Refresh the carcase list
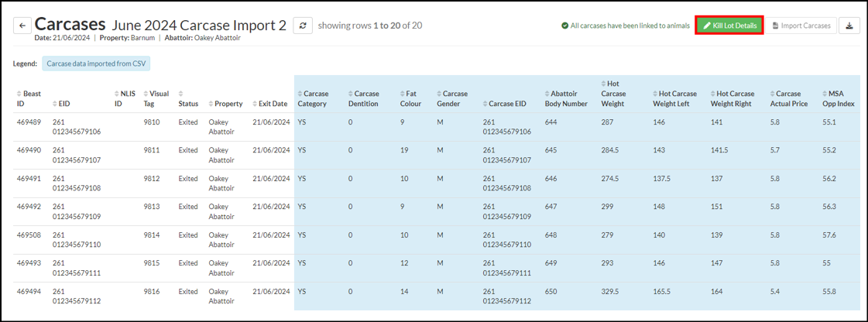 pyautogui.click(x=303, y=26)
